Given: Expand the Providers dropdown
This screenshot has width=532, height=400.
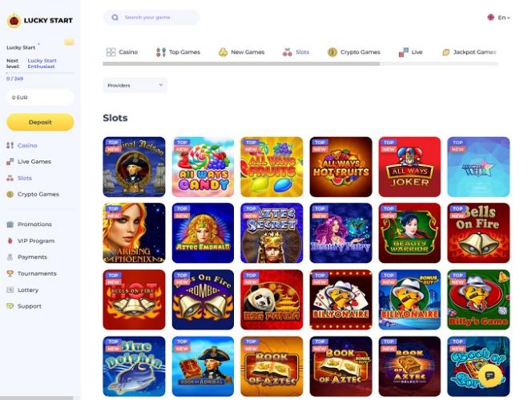Looking at the screenshot, I should 135,85.
